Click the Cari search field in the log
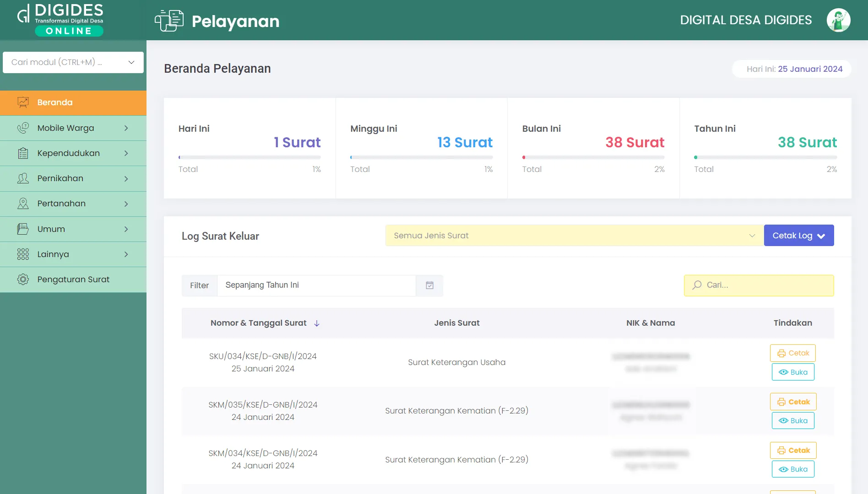Viewport: 868px width, 494px height. point(765,285)
